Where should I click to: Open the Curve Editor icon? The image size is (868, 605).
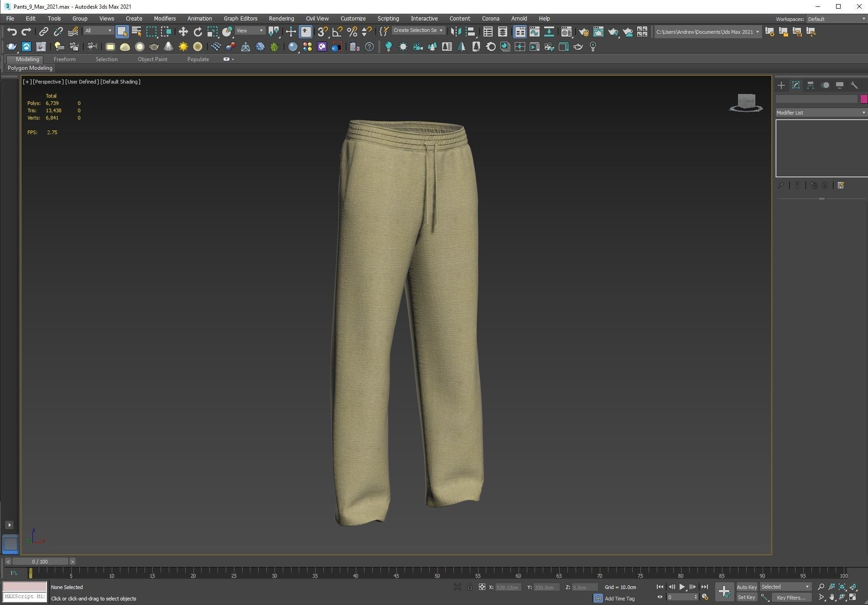(534, 31)
